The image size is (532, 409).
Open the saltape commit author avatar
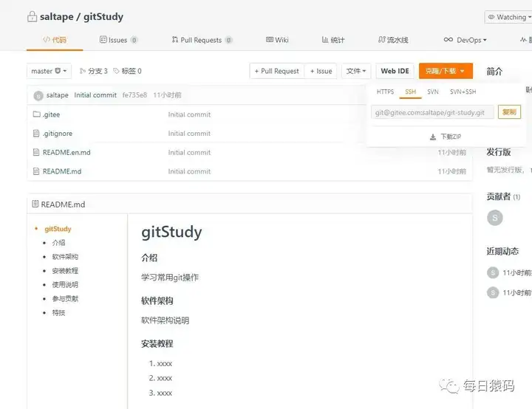[38, 96]
